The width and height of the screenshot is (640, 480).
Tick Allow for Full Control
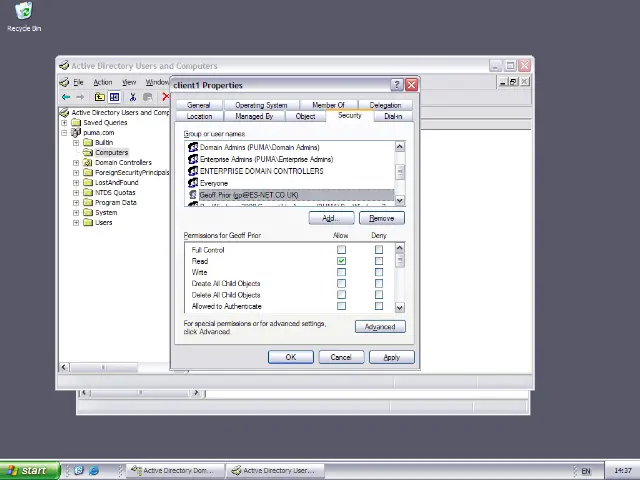pos(341,249)
